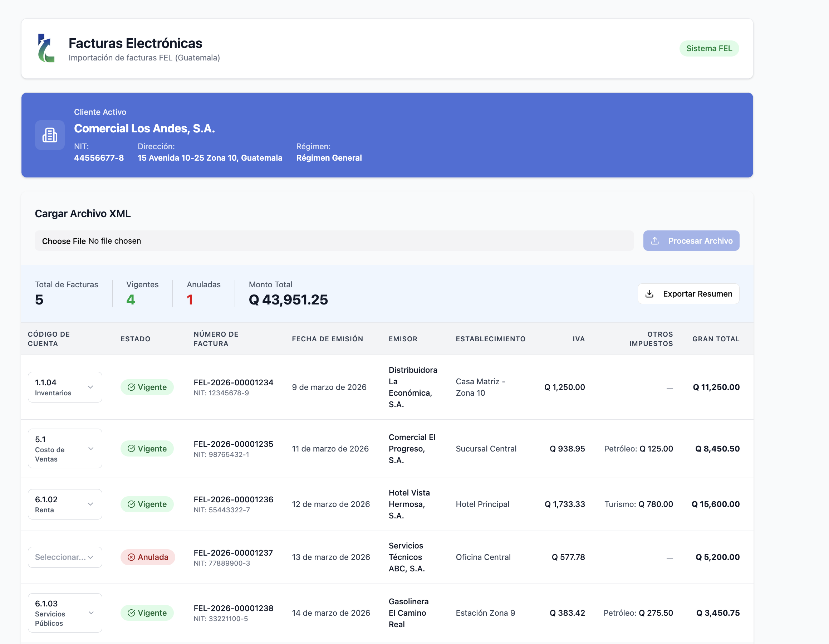Click the Facturas Electrónicas logo icon
This screenshot has height=644, width=829.
[46, 48]
